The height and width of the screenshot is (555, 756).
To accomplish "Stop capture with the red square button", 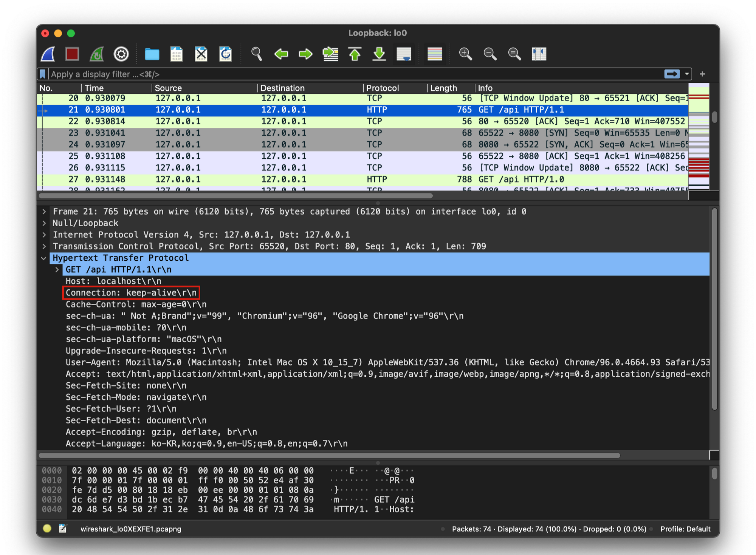I will tap(72, 54).
